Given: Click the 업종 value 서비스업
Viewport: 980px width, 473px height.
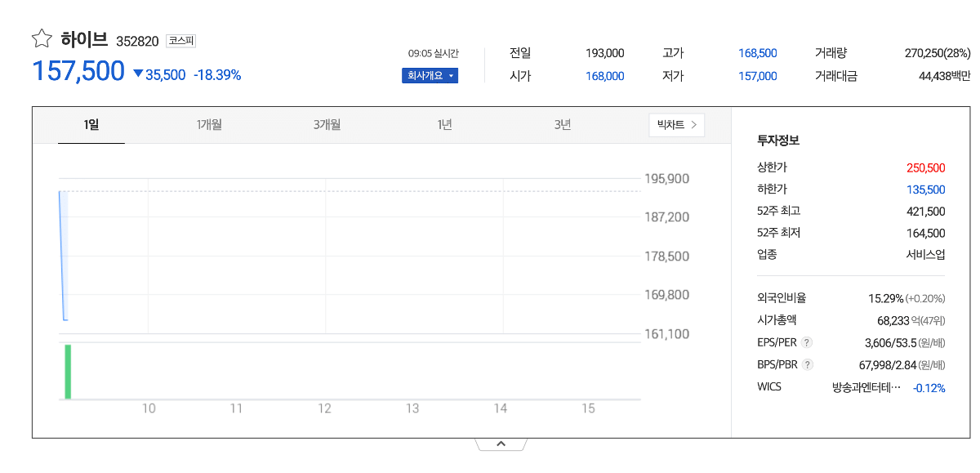Looking at the screenshot, I should (925, 254).
